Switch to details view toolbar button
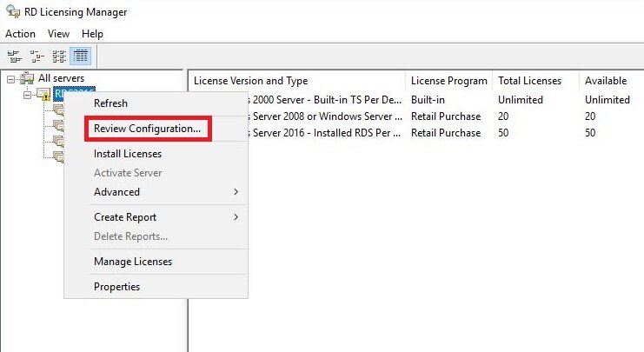The image size is (644, 352). coord(81,56)
